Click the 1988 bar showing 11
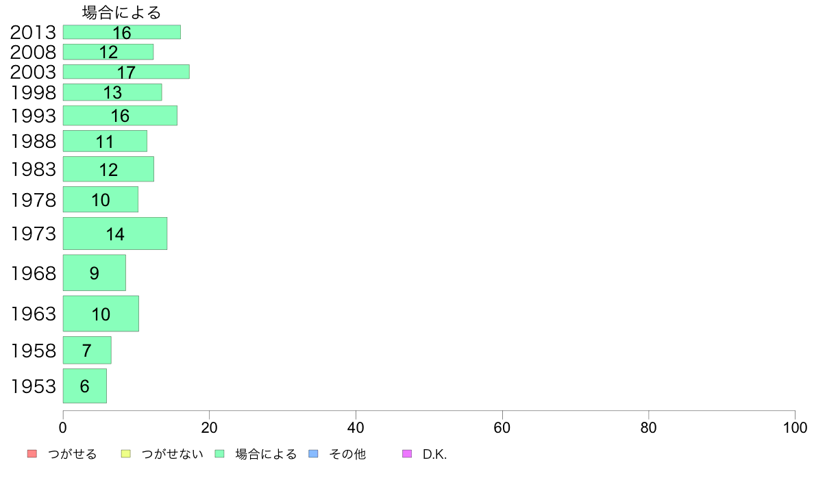The width and height of the screenshot is (814, 504). coord(105,141)
